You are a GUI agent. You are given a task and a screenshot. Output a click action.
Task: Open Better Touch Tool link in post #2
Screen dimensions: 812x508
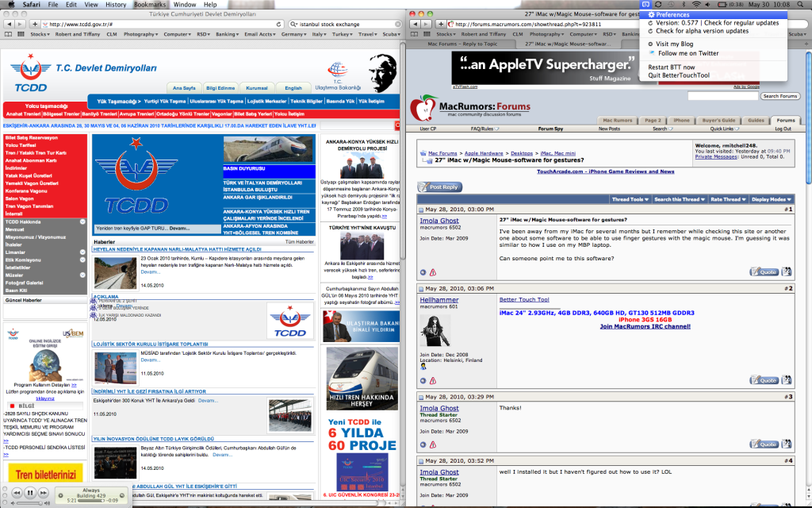(524, 299)
